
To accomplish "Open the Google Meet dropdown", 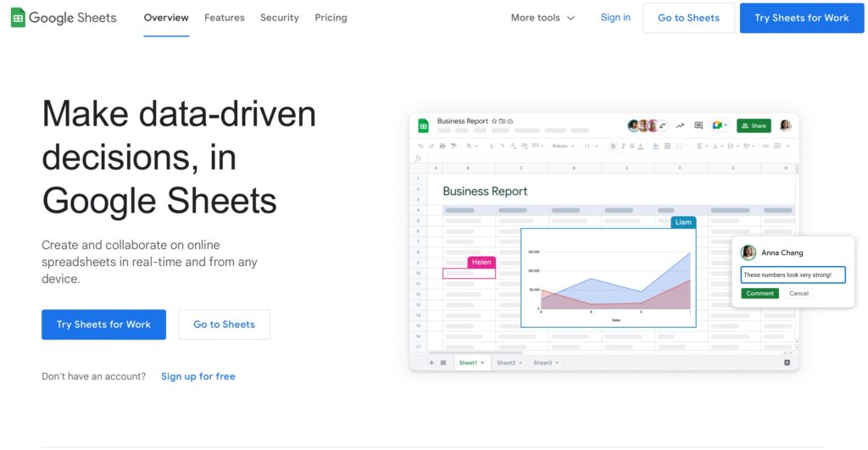I will pyautogui.click(x=720, y=125).
